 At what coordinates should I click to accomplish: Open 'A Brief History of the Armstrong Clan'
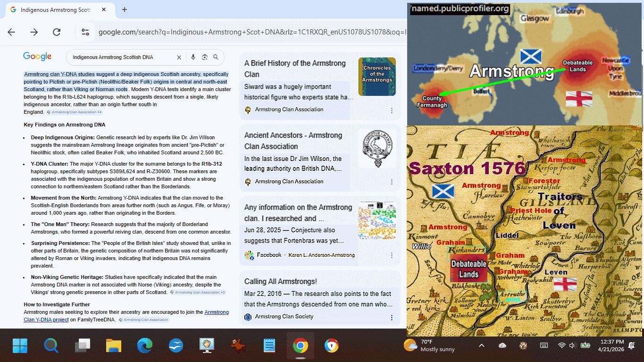(x=295, y=68)
